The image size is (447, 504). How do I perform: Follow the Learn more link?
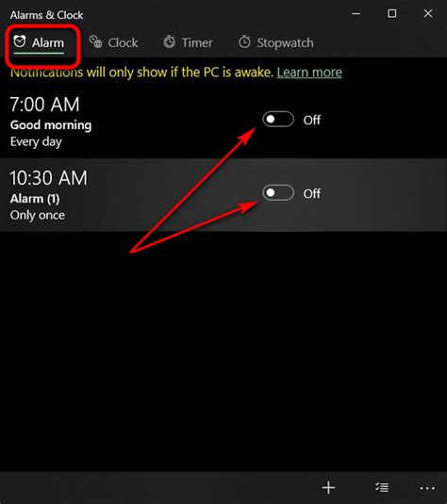309,73
